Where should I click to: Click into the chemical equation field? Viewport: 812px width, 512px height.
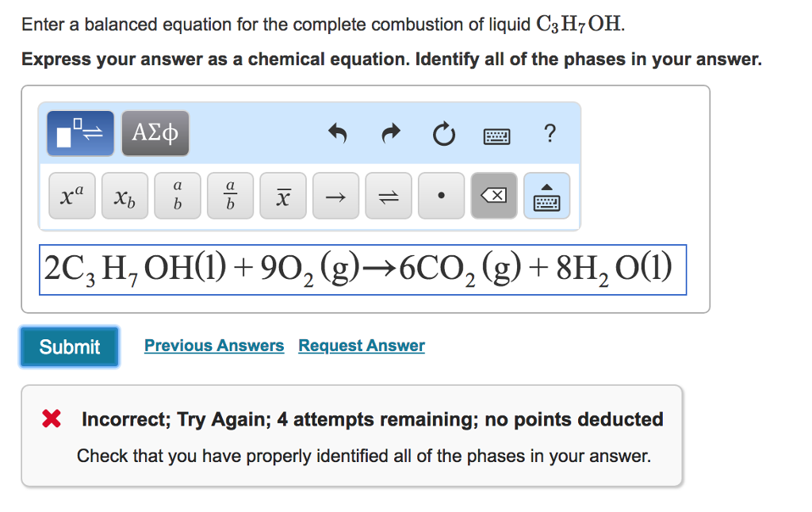tap(362, 269)
